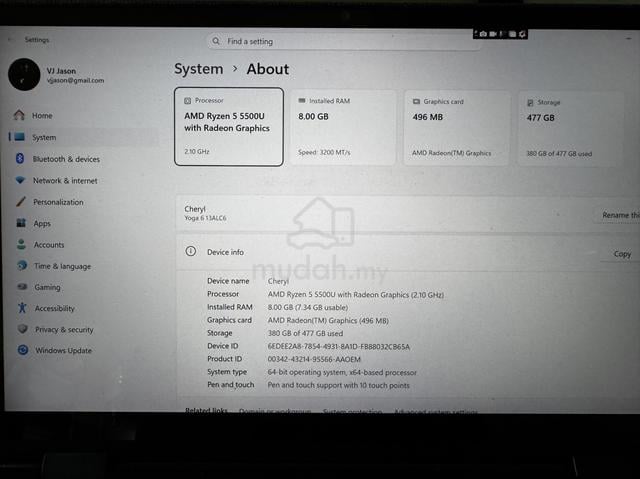Click the VJ Jason profile avatar
The height and width of the screenshot is (479, 640).
tap(24, 74)
